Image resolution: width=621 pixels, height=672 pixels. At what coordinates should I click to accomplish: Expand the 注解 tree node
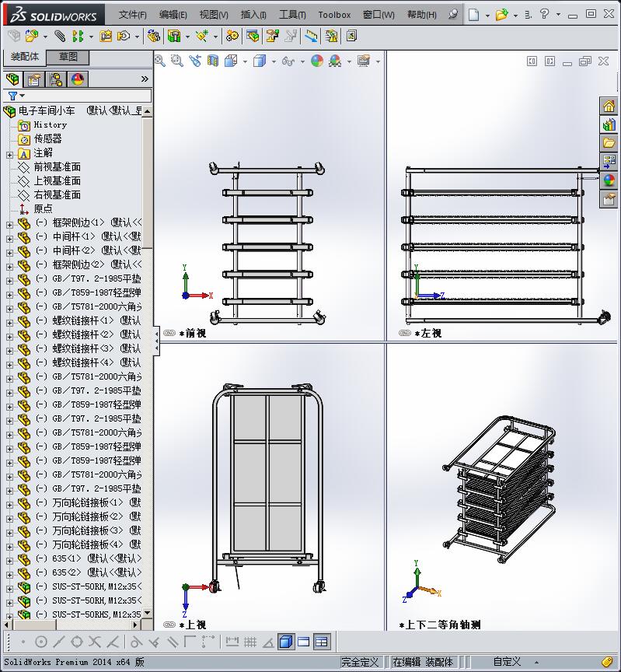9,155
